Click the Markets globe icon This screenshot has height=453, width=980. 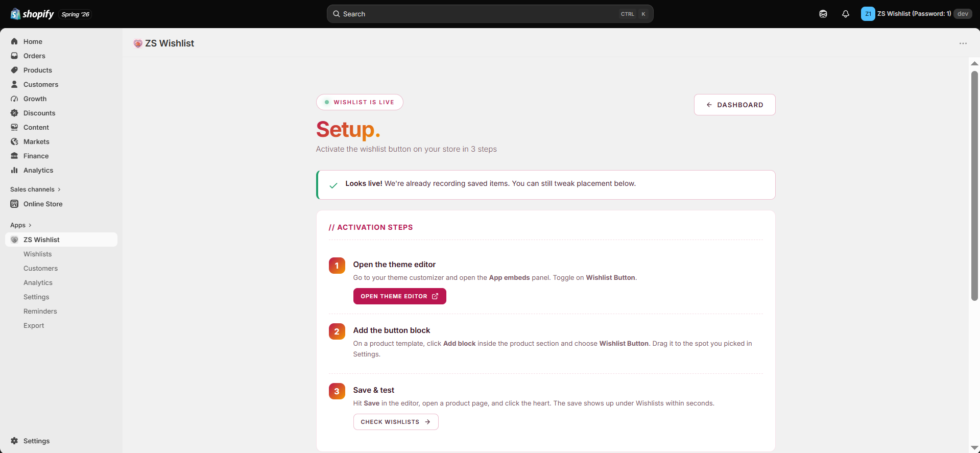(x=14, y=141)
